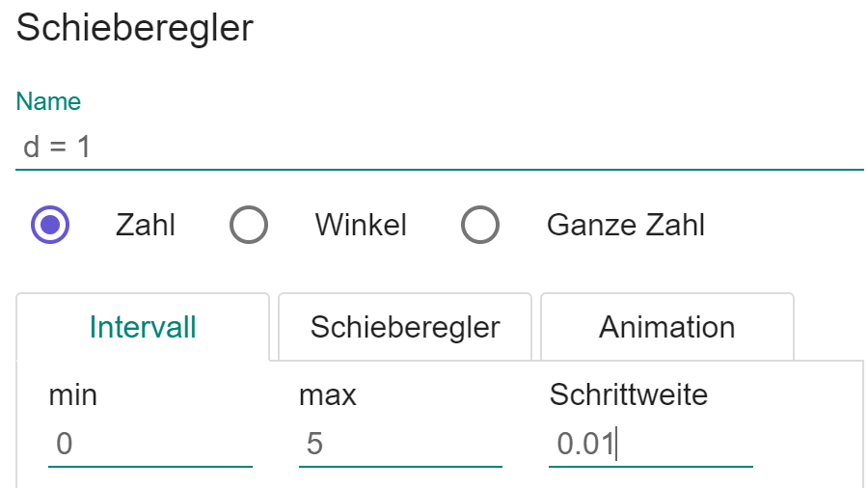The height and width of the screenshot is (488, 868).
Task: Click the max value field
Action: 400,445
